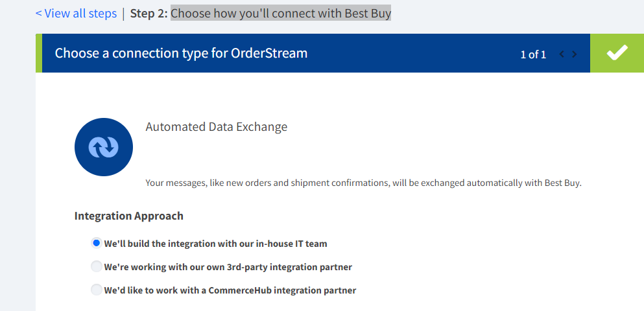Click the green accent strip left of header

39,53
